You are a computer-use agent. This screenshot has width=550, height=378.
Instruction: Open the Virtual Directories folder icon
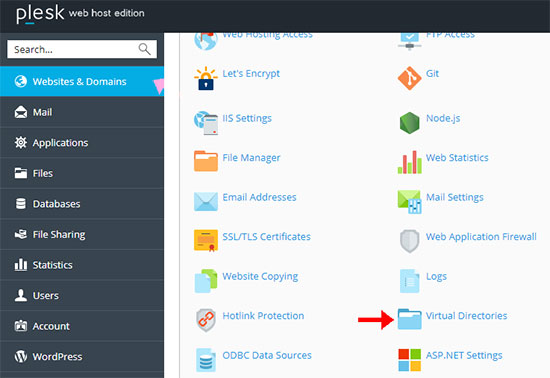tap(409, 319)
